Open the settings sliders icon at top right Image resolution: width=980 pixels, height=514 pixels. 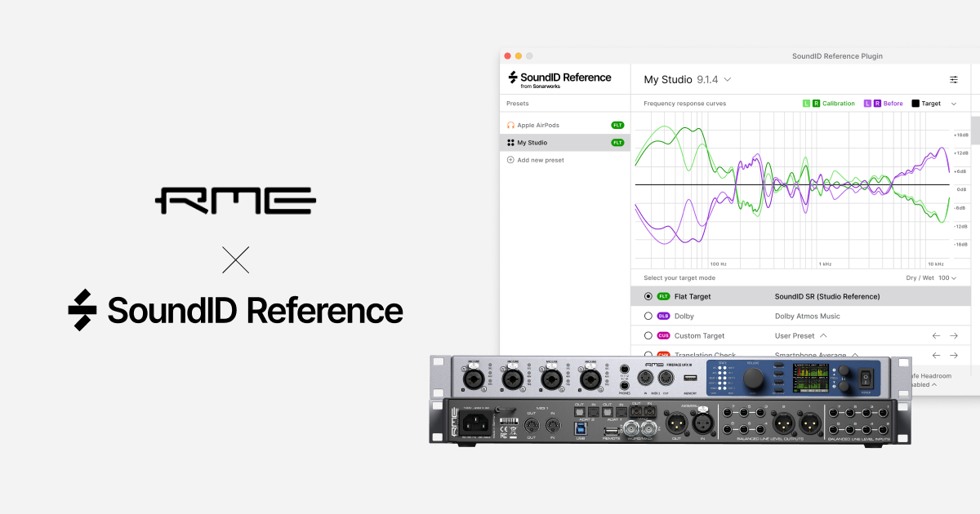click(954, 79)
